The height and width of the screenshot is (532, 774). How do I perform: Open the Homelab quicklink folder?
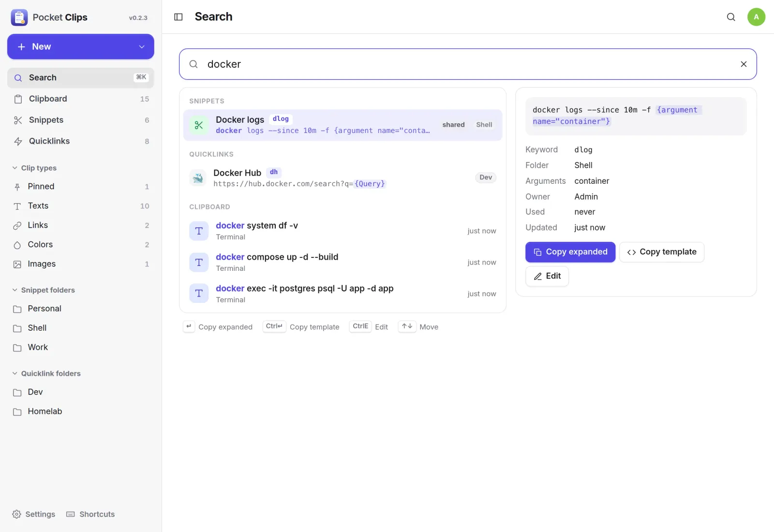click(80, 412)
